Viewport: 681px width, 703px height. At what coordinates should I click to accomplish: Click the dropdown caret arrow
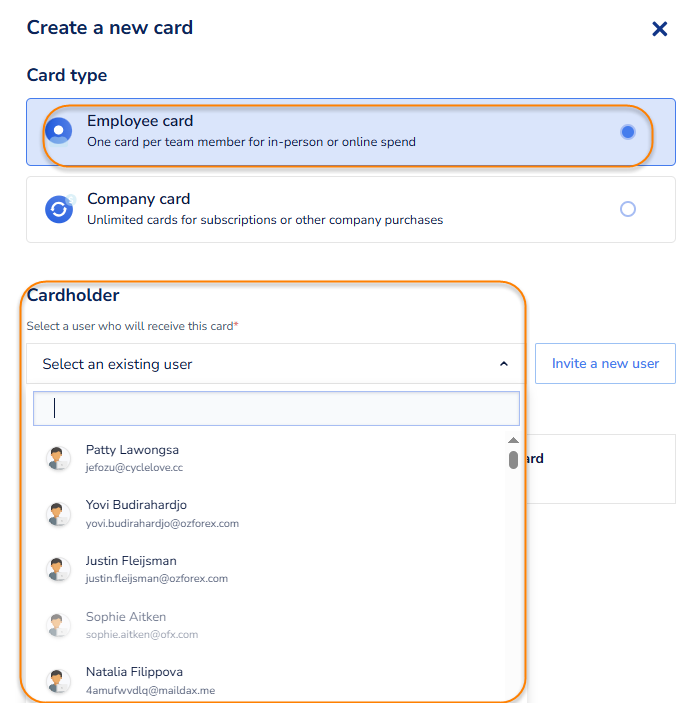point(504,364)
